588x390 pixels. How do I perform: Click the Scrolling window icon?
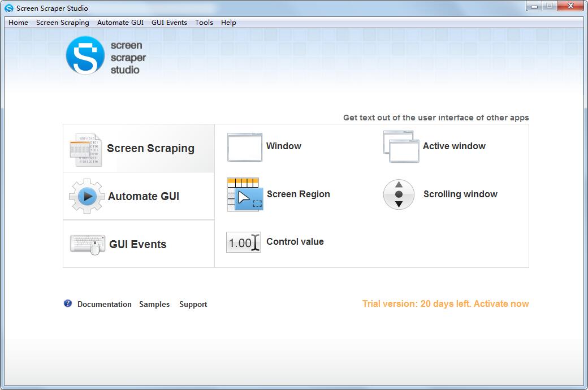click(x=399, y=194)
